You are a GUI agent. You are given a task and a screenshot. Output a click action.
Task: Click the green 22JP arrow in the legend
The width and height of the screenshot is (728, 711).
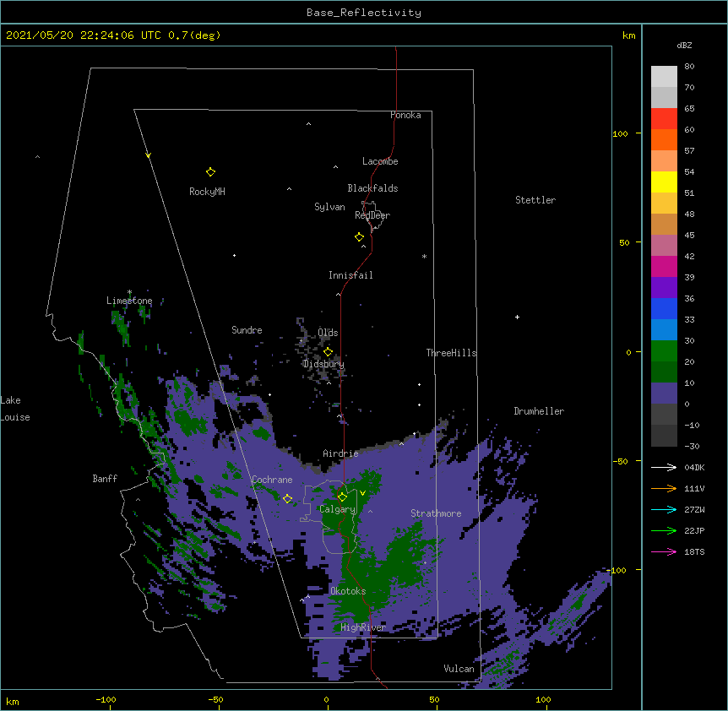pyautogui.click(x=664, y=530)
